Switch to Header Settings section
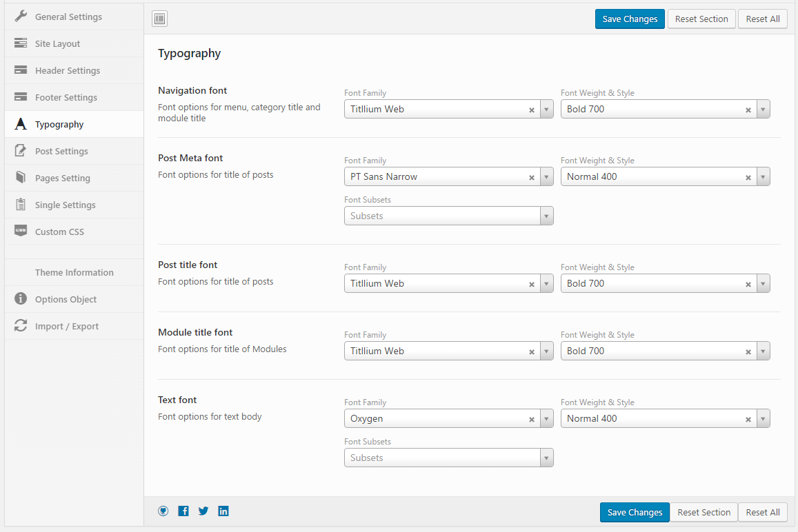The width and height of the screenshot is (798, 532). pos(68,70)
